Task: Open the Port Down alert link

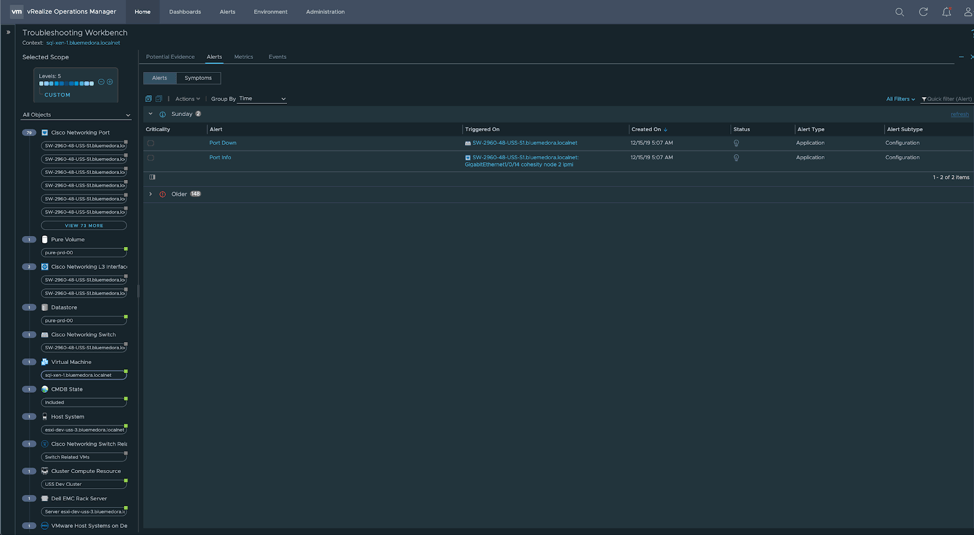Action: point(222,143)
